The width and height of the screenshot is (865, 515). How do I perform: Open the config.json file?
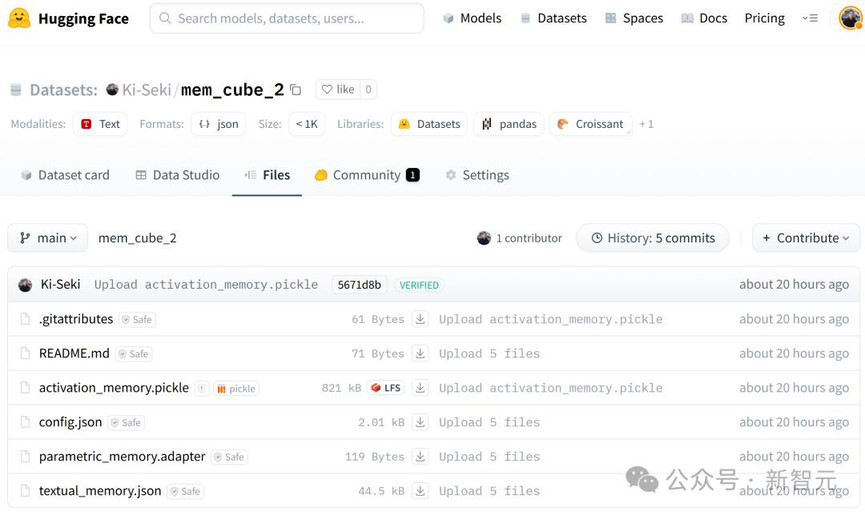click(70, 422)
